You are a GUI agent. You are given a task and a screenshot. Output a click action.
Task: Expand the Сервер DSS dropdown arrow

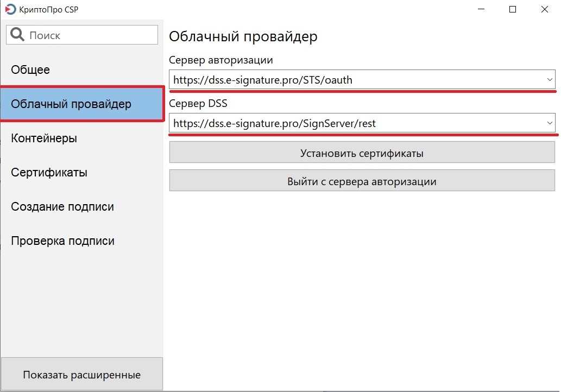[550, 123]
